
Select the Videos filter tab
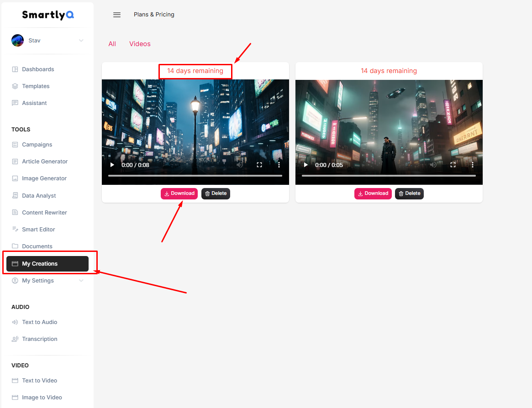(140, 44)
